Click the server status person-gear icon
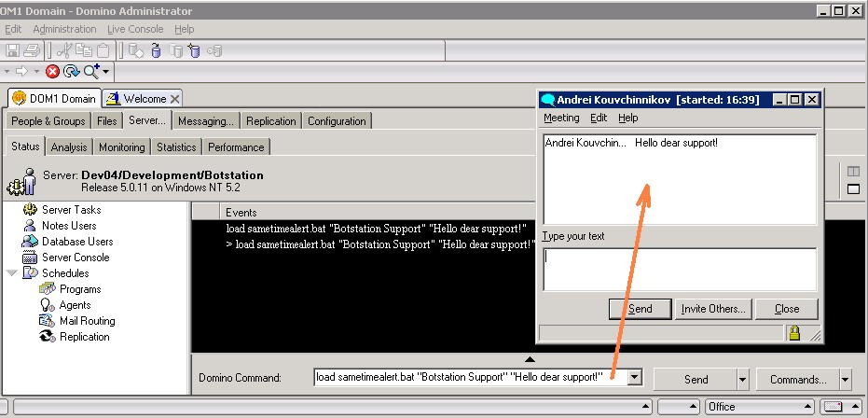The height and width of the screenshot is (418, 868). (x=21, y=182)
